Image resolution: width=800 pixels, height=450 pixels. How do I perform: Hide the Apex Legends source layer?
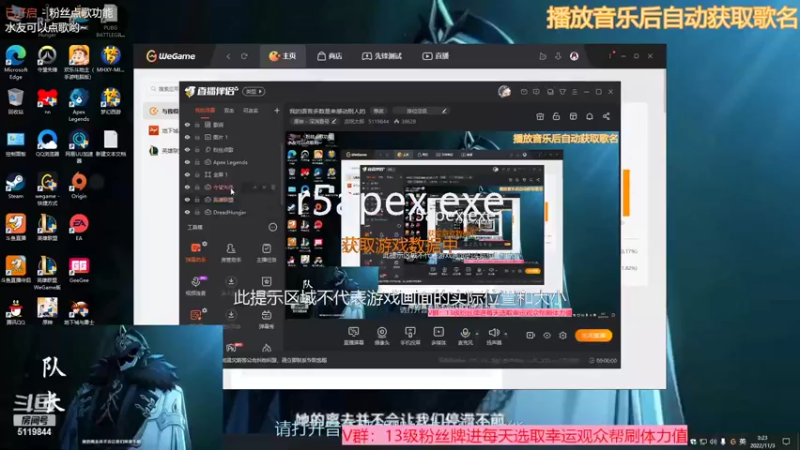coord(187,162)
